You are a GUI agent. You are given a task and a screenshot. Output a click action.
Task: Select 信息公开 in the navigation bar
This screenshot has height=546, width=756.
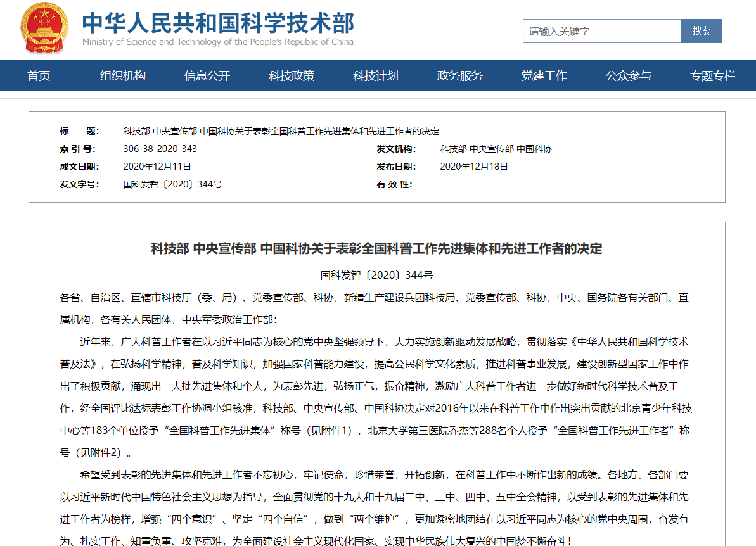pos(207,76)
